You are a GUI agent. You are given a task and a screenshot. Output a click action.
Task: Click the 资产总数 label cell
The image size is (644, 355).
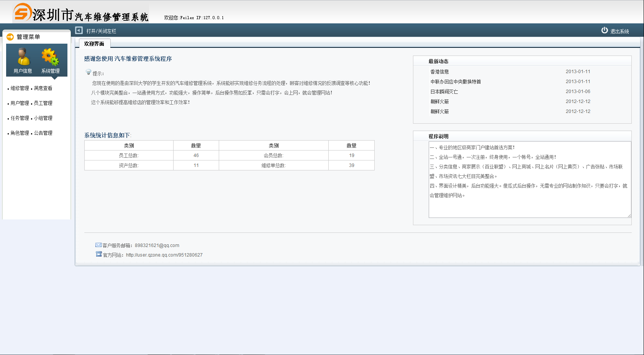(129, 165)
